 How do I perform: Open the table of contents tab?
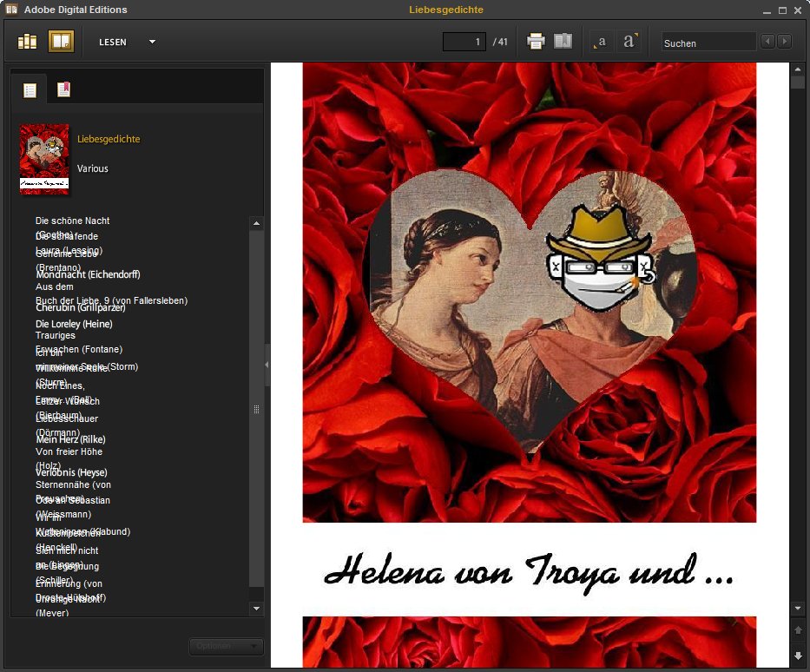30,90
